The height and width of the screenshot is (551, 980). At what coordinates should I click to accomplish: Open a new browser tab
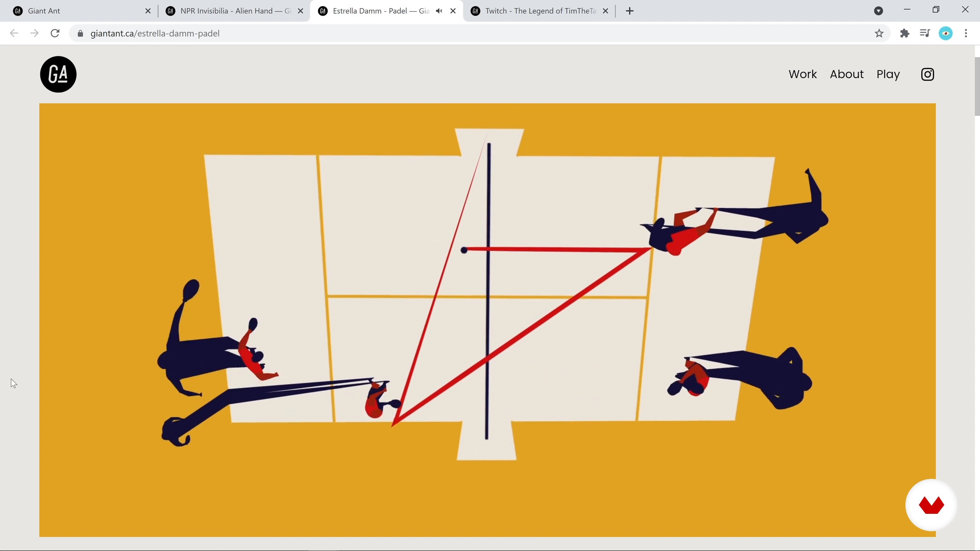[630, 11]
